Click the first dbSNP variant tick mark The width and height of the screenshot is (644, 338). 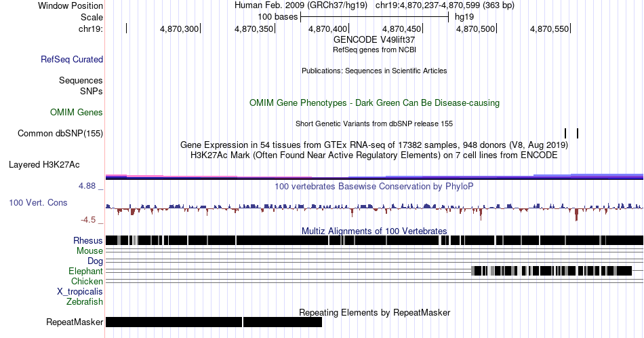(565, 133)
